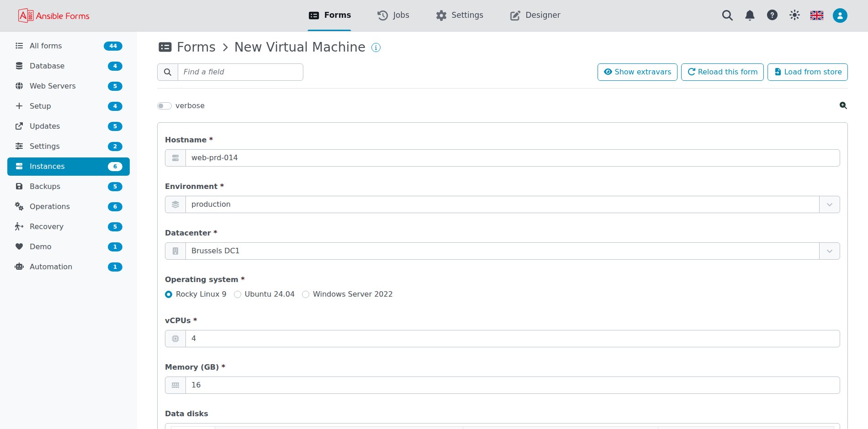Click the Memory (GB) field icon

tap(175, 385)
